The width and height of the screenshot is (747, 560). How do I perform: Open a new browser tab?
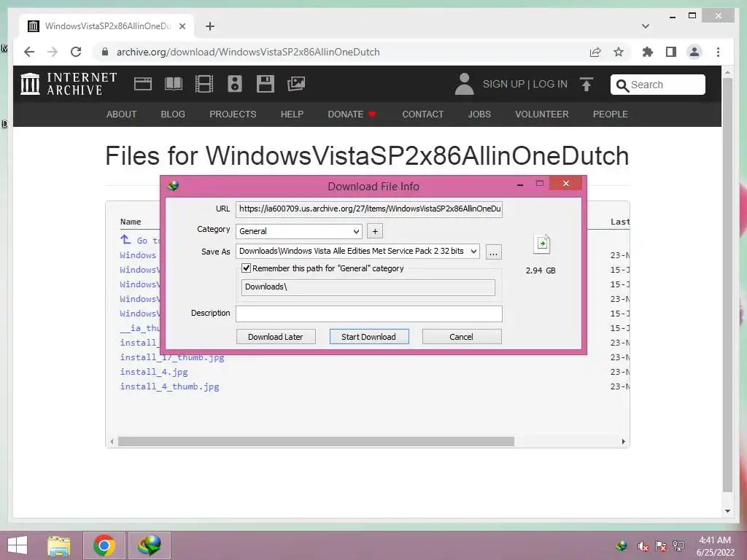(x=210, y=26)
